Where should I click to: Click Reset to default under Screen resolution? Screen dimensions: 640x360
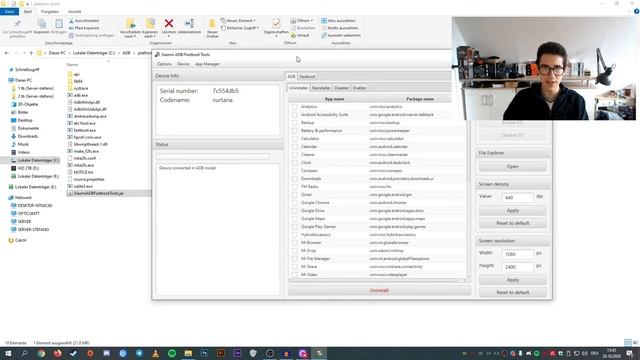pyautogui.click(x=513, y=293)
